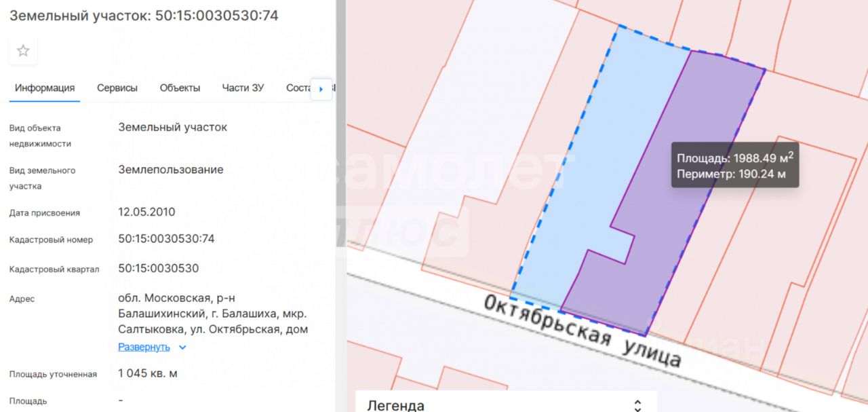Click the Адрес label
The image size is (868, 412).
coord(22,299)
